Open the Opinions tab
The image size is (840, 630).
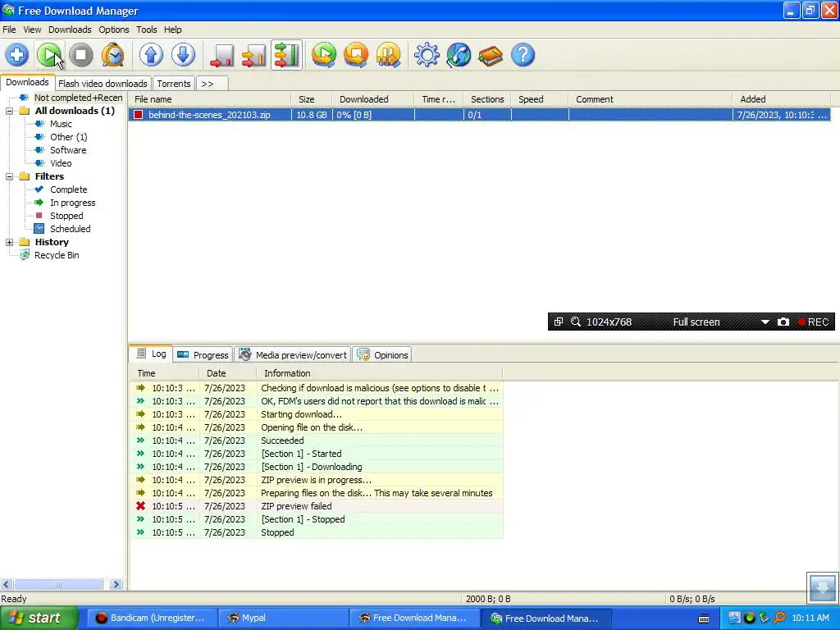tap(382, 354)
